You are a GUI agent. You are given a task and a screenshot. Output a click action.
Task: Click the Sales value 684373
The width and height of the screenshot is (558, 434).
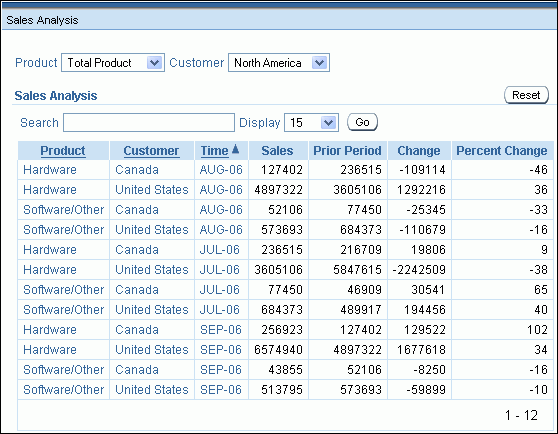pyautogui.click(x=282, y=309)
